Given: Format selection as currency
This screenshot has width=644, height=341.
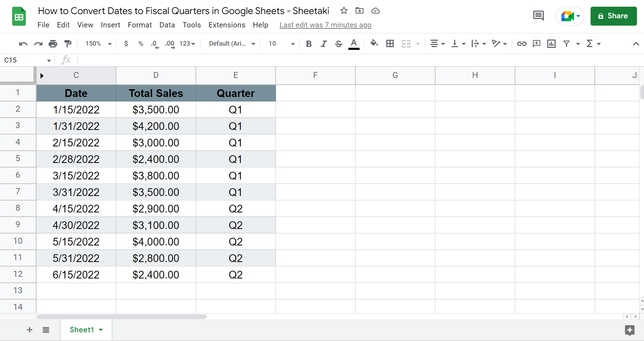Looking at the screenshot, I should point(126,44).
